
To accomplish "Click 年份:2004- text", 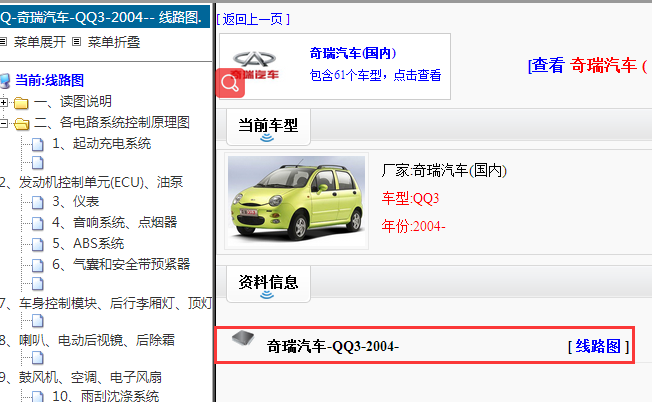I will 413,226.
